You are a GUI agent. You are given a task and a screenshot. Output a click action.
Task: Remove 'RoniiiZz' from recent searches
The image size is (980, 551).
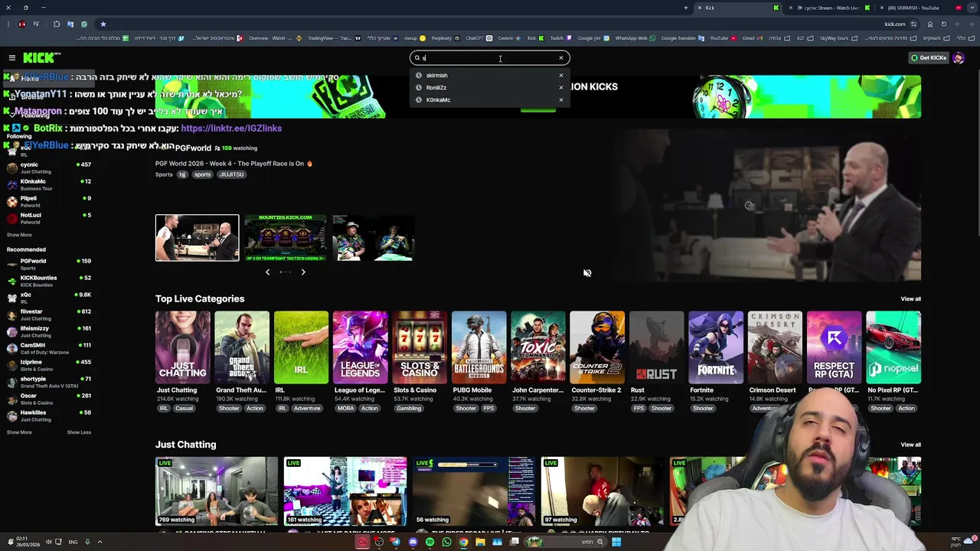561,87
